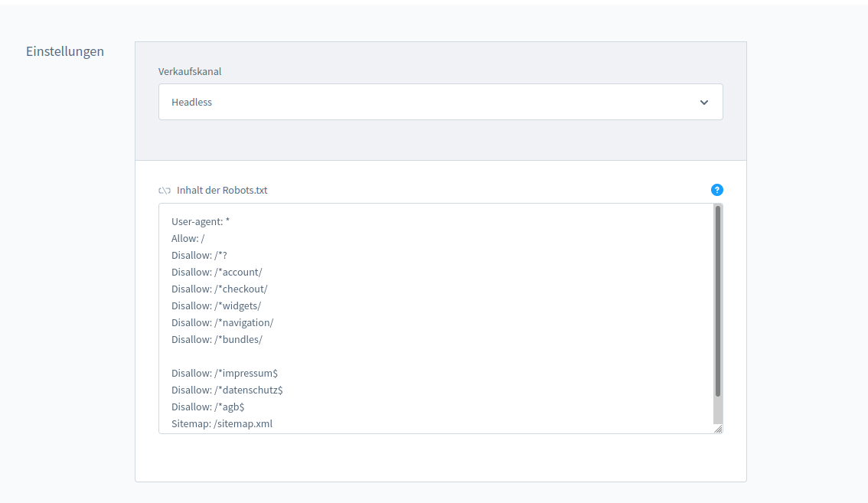The image size is (868, 503).
Task: Click the Robots.txt textarea scrollbar thumb
Action: pyautogui.click(x=717, y=300)
